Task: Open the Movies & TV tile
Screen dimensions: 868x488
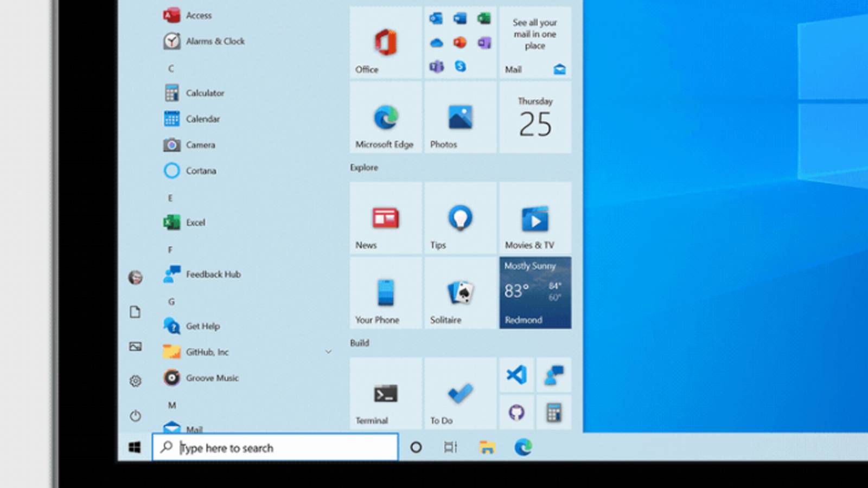Action: 535,218
